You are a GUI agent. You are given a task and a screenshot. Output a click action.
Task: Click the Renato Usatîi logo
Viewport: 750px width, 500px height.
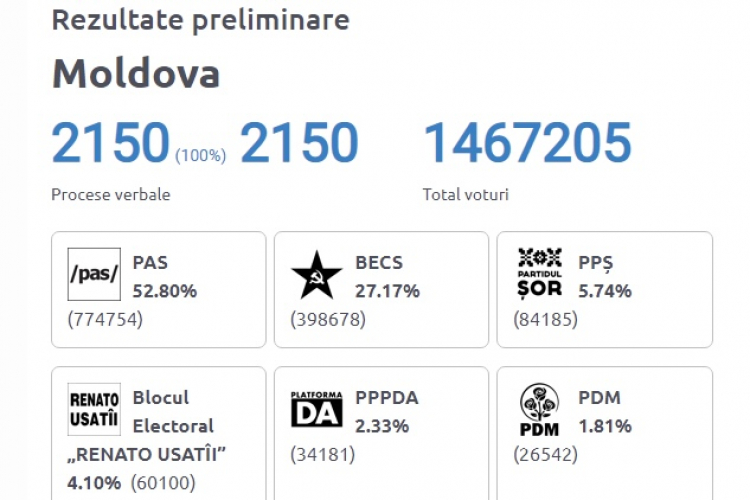coord(94,409)
